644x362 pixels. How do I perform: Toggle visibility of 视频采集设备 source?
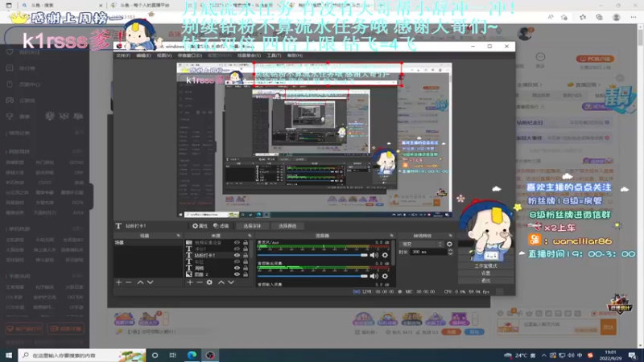[237, 243]
